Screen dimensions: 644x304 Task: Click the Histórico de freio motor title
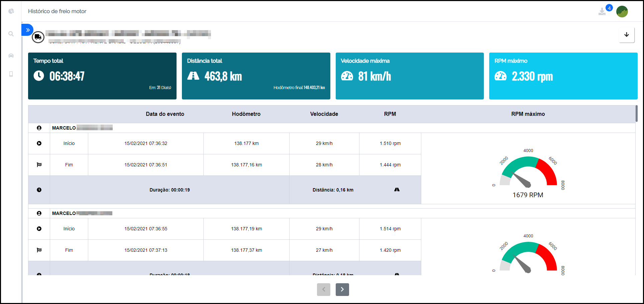[57, 11]
